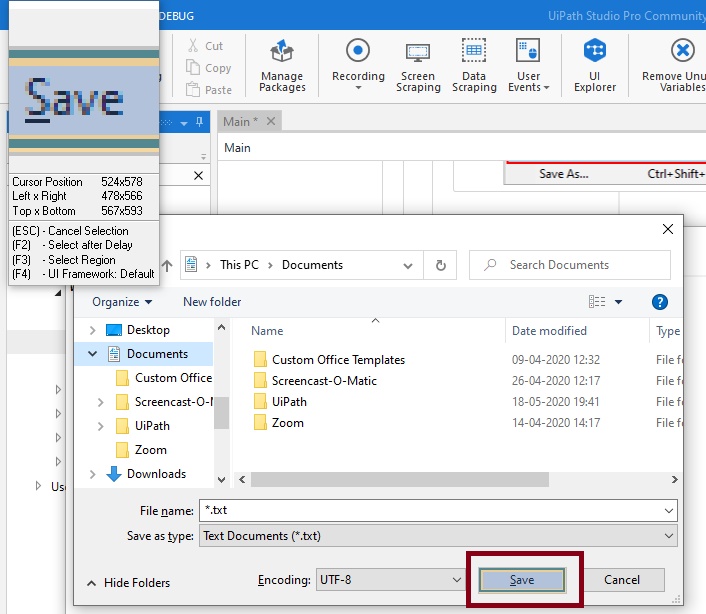The width and height of the screenshot is (706, 614).
Task: Create a New folder
Action: tap(212, 302)
